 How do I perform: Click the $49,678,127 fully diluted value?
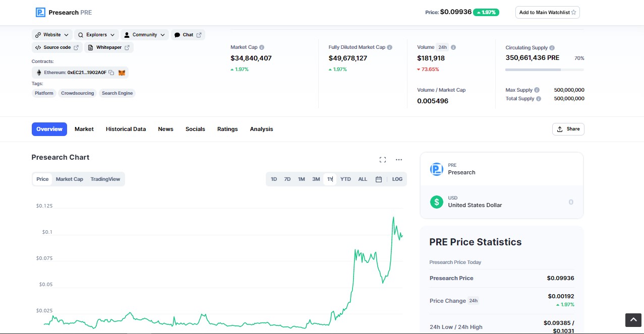point(348,58)
